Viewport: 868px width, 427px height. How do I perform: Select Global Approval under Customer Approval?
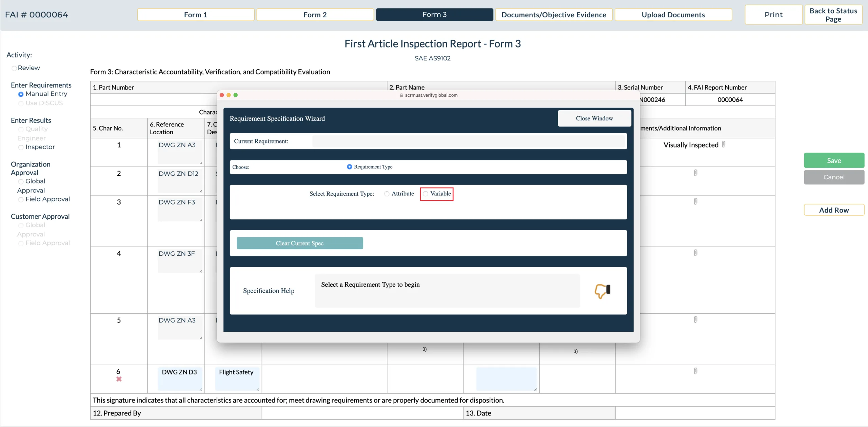(x=21, y=225)
